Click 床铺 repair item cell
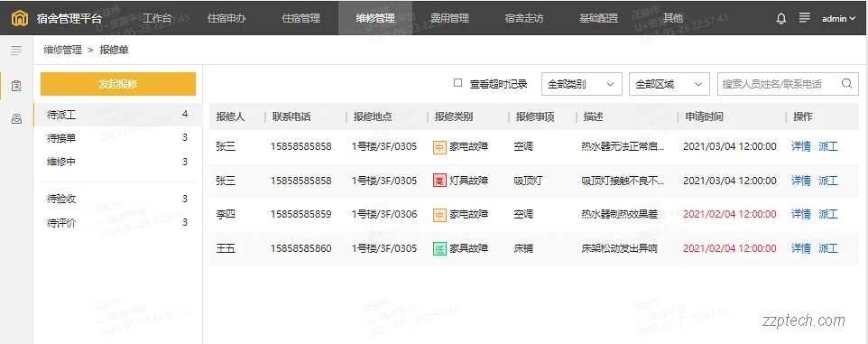This screenshot has width=868, height=344. pyautogui.click(x=523, y=248)
